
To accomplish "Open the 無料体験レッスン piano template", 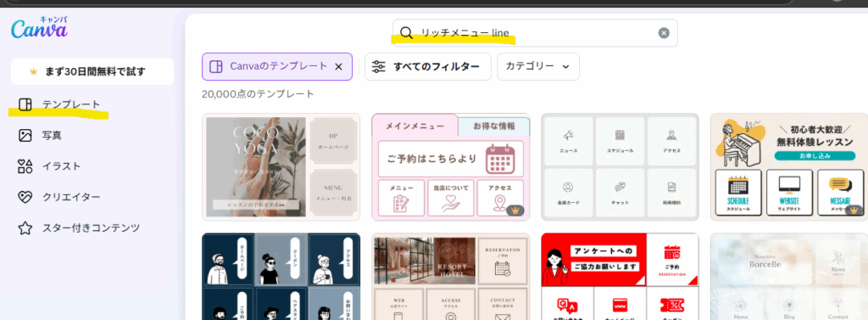I will click(789, 167).
